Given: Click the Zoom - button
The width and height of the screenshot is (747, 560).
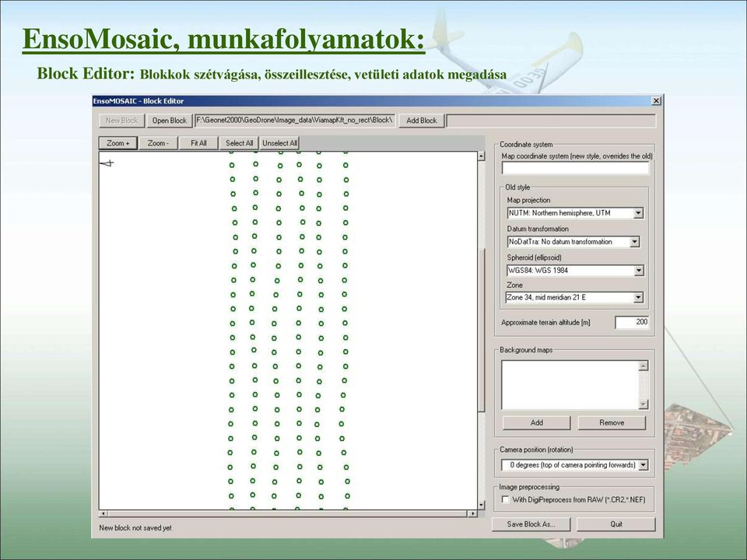Looking at the screenshot, I should coord(158,143).
